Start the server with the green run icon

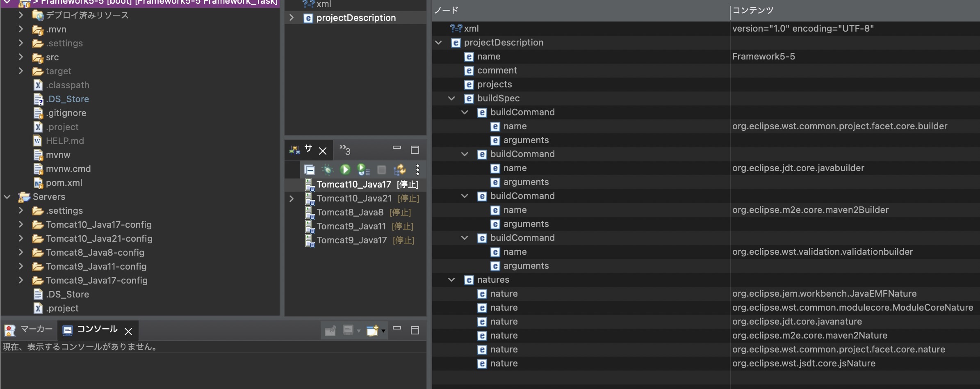345,169
